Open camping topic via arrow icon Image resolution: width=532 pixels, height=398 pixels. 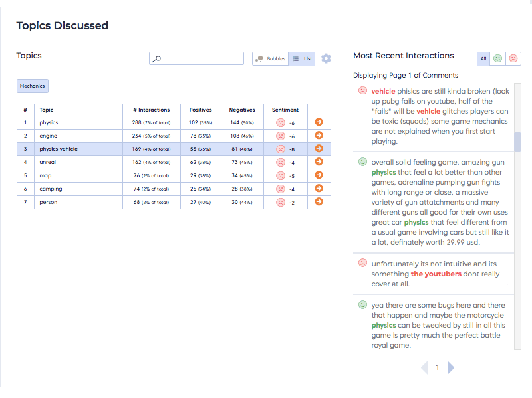[x=319, y=189]
